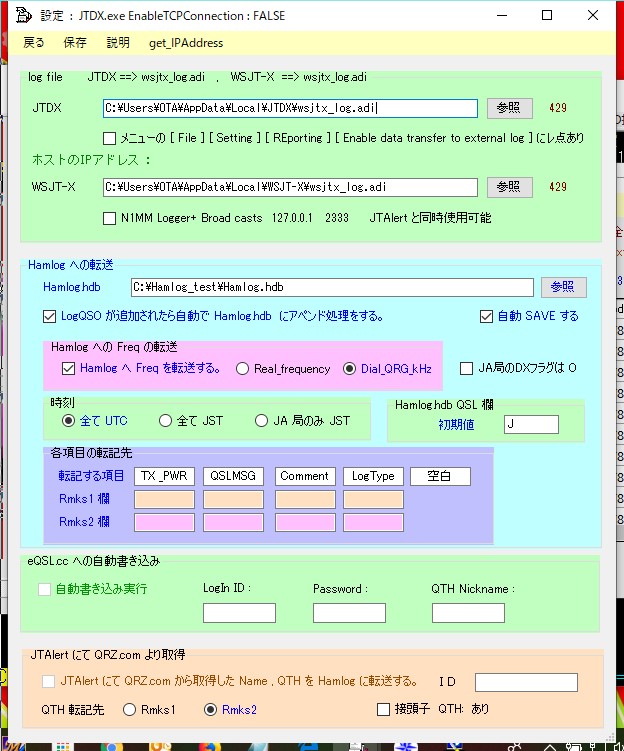Click the 参照 button beside the Hamlog.hdb path

[564, 287]
